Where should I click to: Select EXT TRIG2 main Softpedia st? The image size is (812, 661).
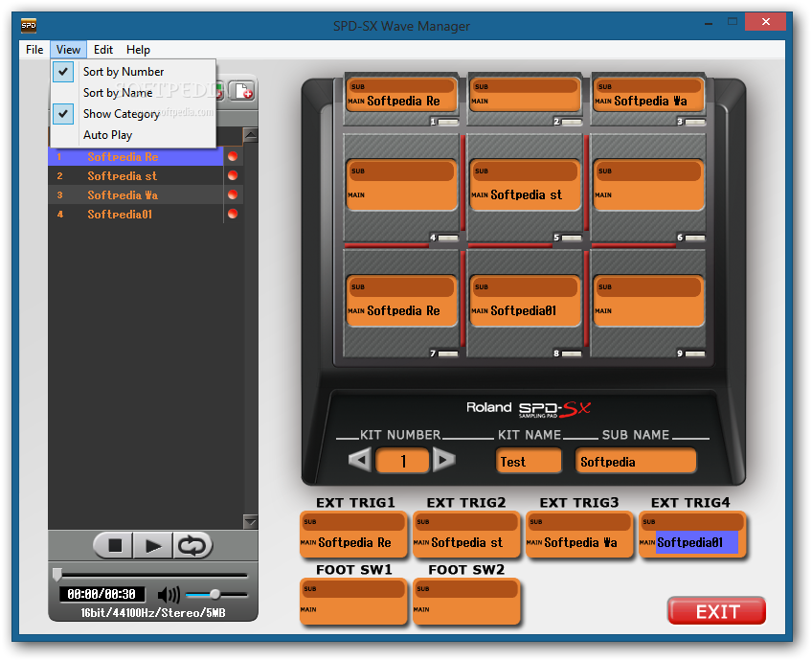[x=467, y=543]
